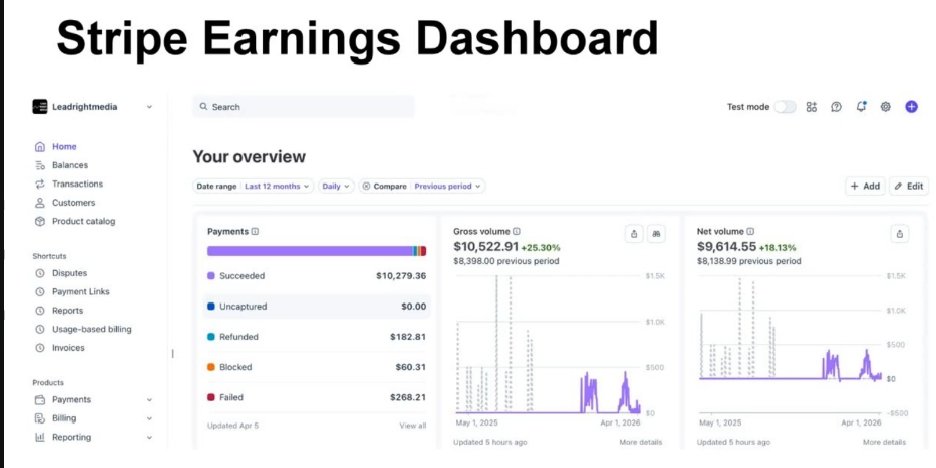Expand the Reporting product section
936x468 pixels.
click(149, 438)
